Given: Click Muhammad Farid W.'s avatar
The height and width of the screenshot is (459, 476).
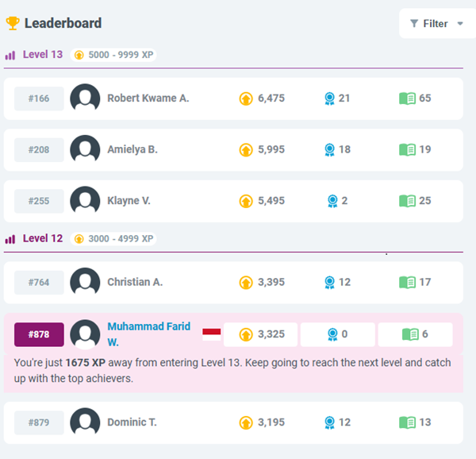Looking at the screenshot, I should (x=85, y=334).
